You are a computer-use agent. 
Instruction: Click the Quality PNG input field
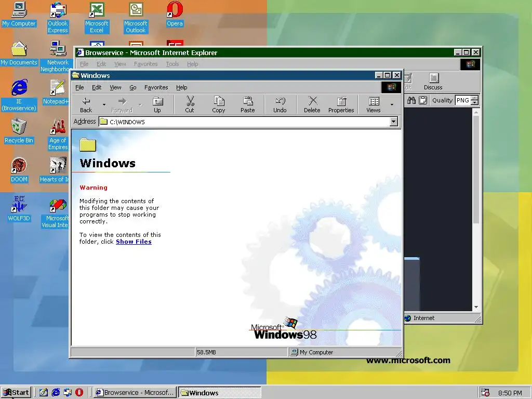[463, 100]
